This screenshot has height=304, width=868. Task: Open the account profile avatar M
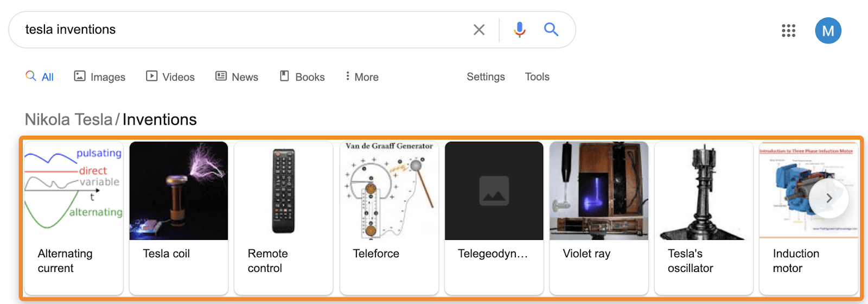[828, 31]
